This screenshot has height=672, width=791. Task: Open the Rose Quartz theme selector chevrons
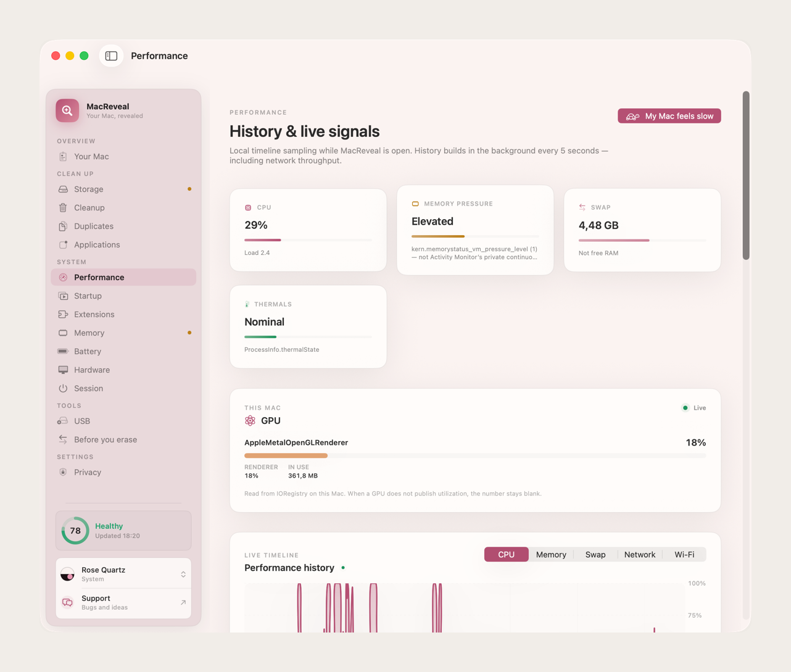pos(183,575)
